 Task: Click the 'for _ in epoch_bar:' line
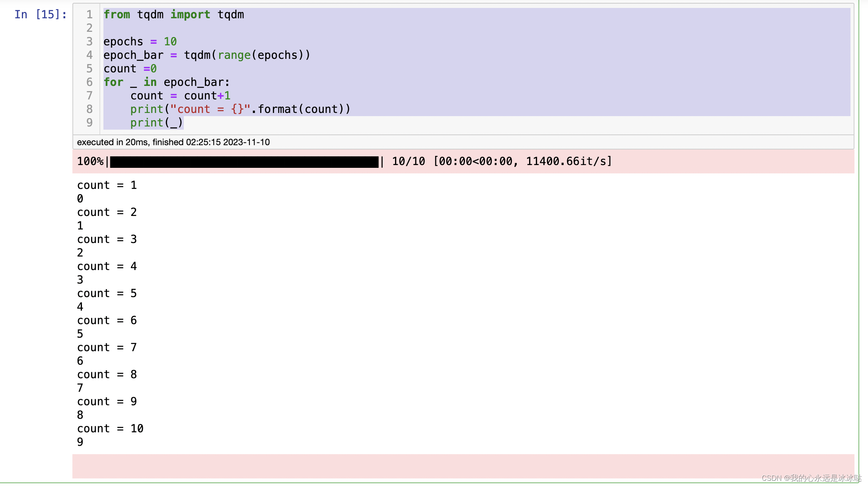tap(166, 82)
